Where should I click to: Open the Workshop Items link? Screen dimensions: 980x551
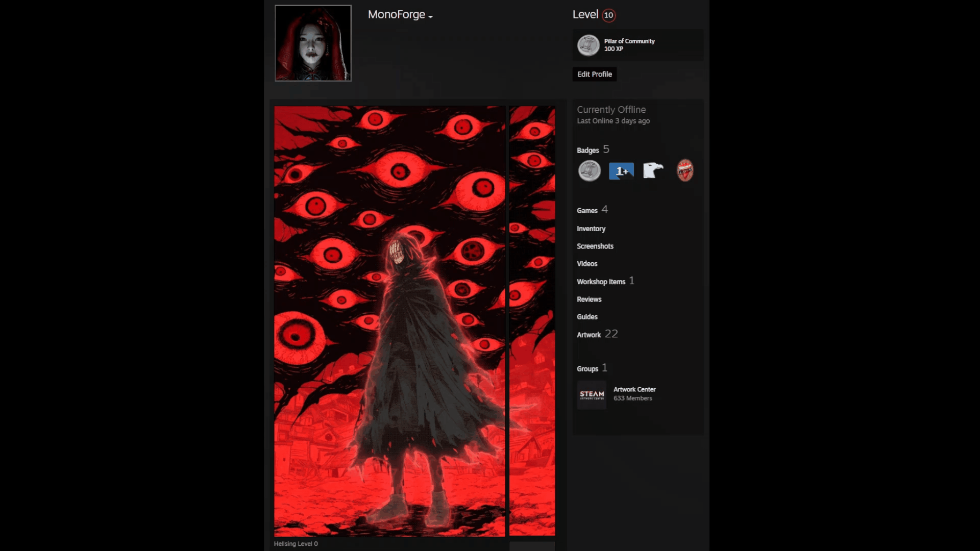[x=601, y=282]
